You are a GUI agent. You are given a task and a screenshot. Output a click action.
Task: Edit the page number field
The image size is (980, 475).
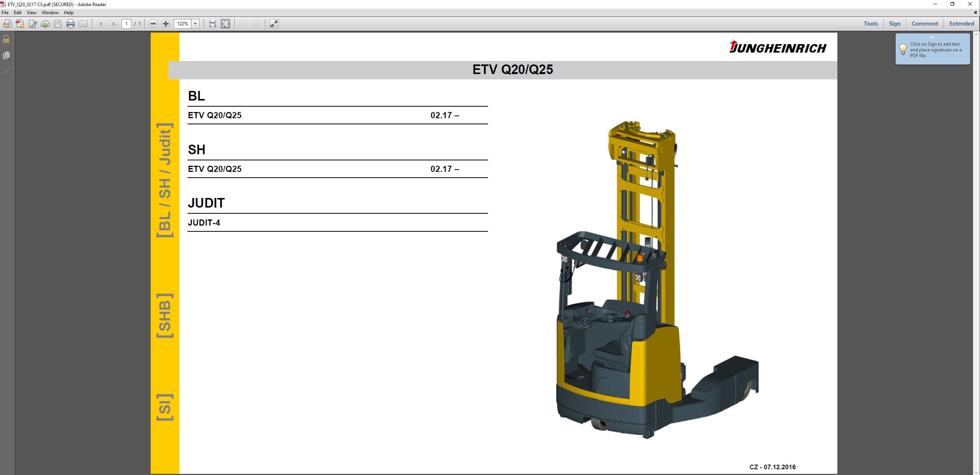[127, 24]
